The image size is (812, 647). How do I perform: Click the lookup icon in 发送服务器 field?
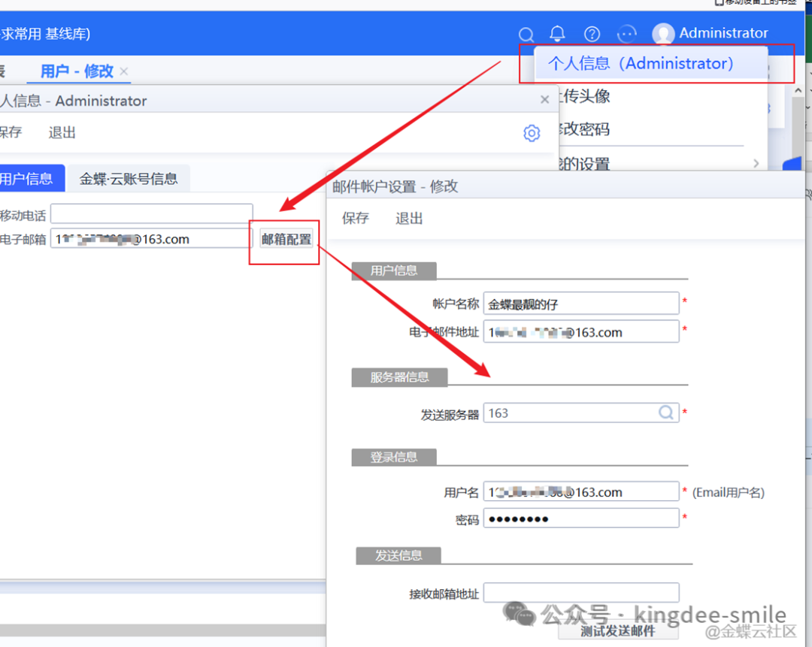[x=666, y=413]
